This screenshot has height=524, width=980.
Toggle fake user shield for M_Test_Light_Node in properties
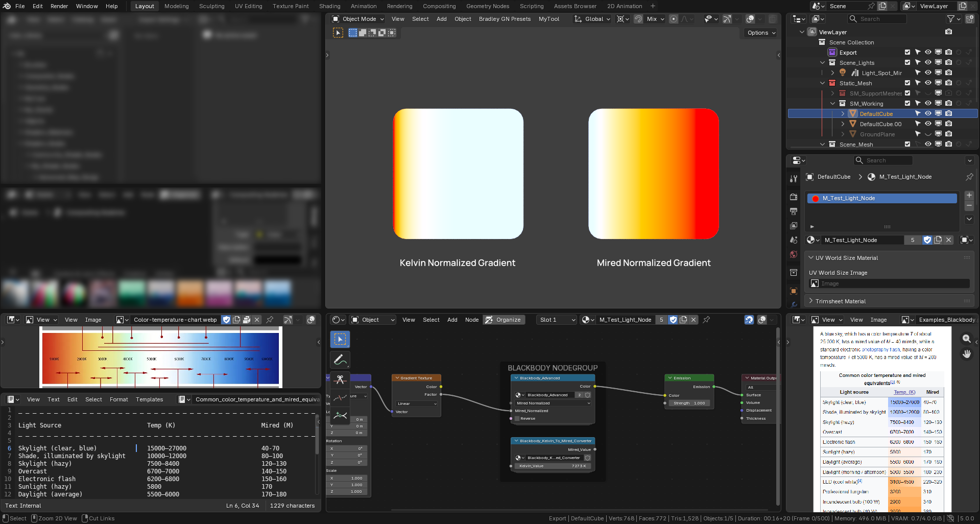click(927, 240)
